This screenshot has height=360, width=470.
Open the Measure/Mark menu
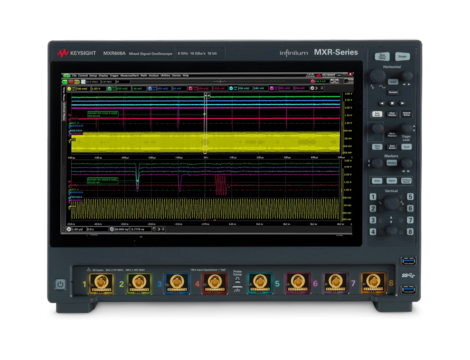coord(130,75)
